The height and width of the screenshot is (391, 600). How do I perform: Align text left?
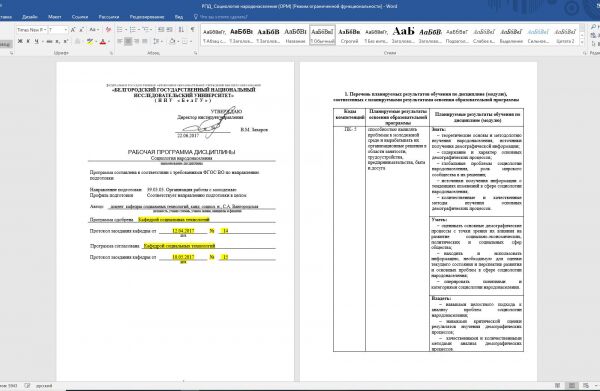(120, 41)
